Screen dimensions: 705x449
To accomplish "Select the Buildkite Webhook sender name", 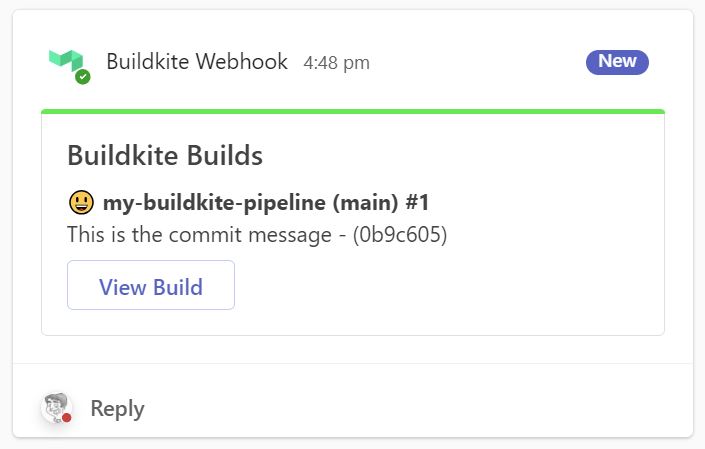I will pyautogui.click(x=197, y=62).
